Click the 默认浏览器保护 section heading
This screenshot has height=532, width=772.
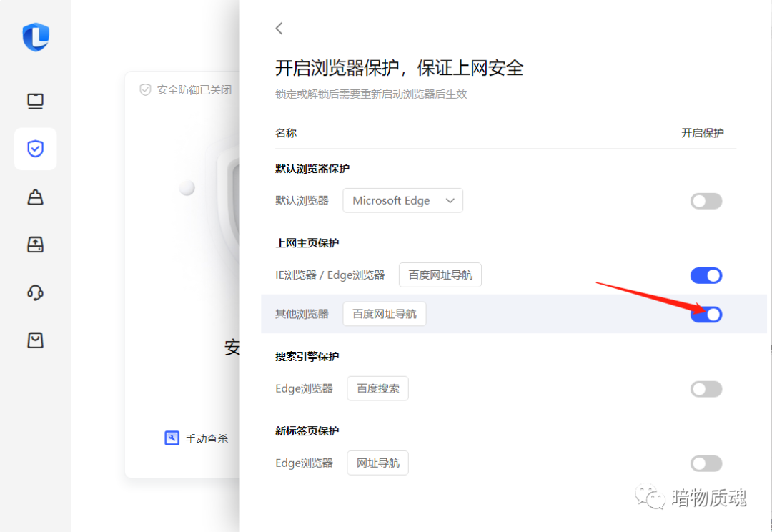(x=312, y=169)
